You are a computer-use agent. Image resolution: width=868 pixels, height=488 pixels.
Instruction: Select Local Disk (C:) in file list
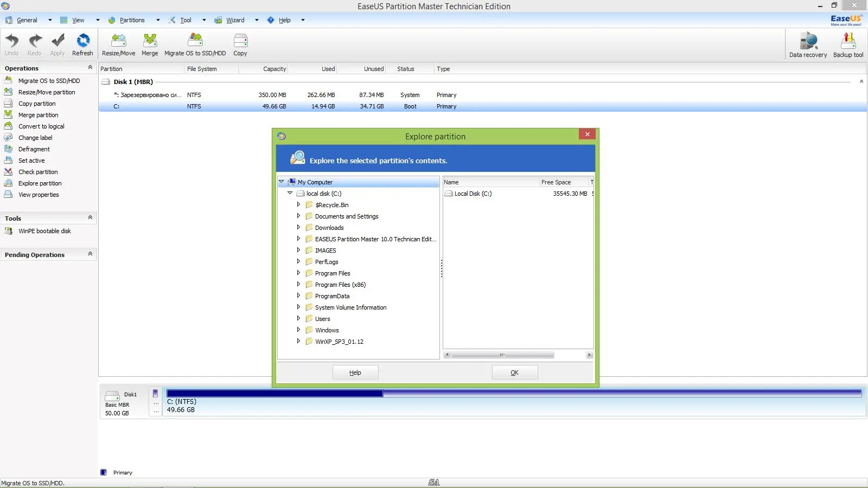(473, 194)
